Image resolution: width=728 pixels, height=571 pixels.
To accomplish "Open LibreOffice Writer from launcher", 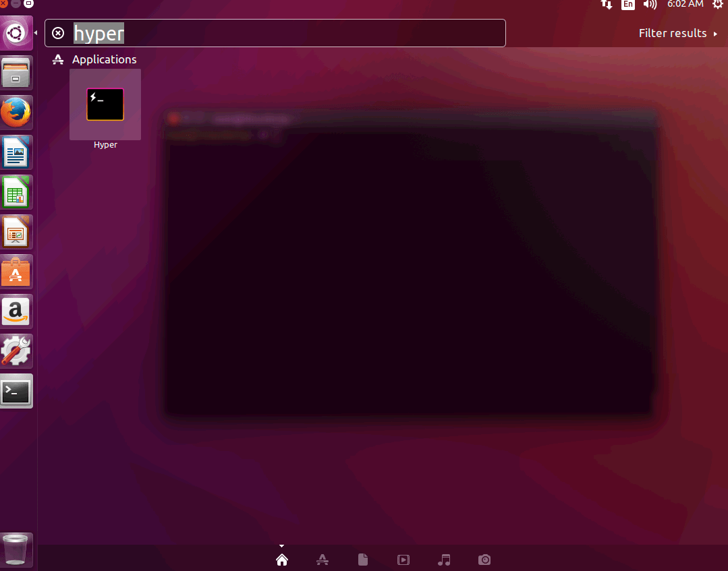I will pos(16,152).
